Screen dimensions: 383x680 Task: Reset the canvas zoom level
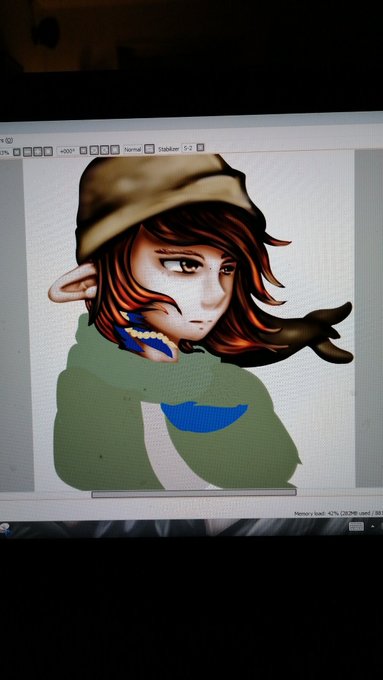(48, 151)
